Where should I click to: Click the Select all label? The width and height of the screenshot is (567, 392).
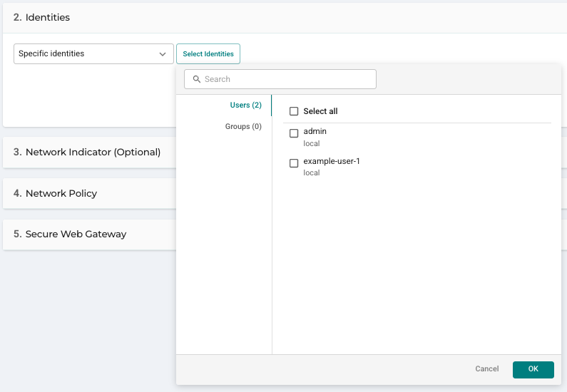tap(320, 111)
